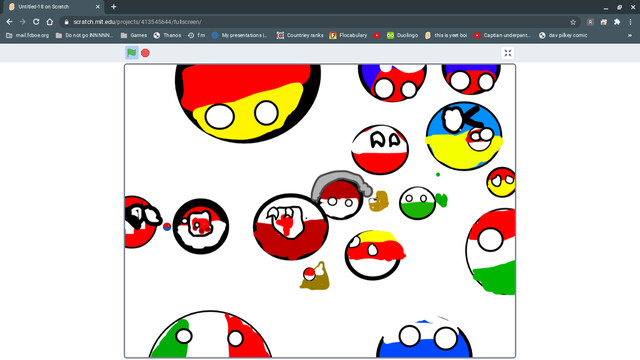Open the Countriey ranks bookmark
The width and height of the screenshot is (640, 360).
click(300, 36)
